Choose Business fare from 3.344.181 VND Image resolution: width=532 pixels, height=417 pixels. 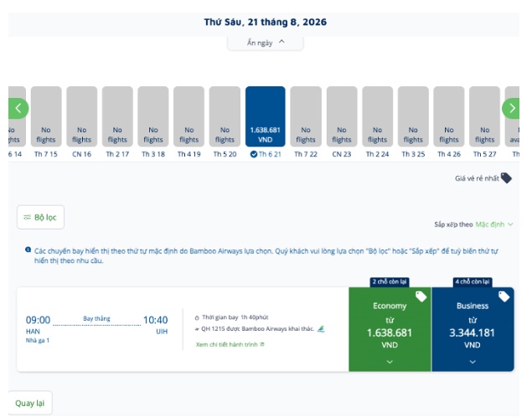473,330
